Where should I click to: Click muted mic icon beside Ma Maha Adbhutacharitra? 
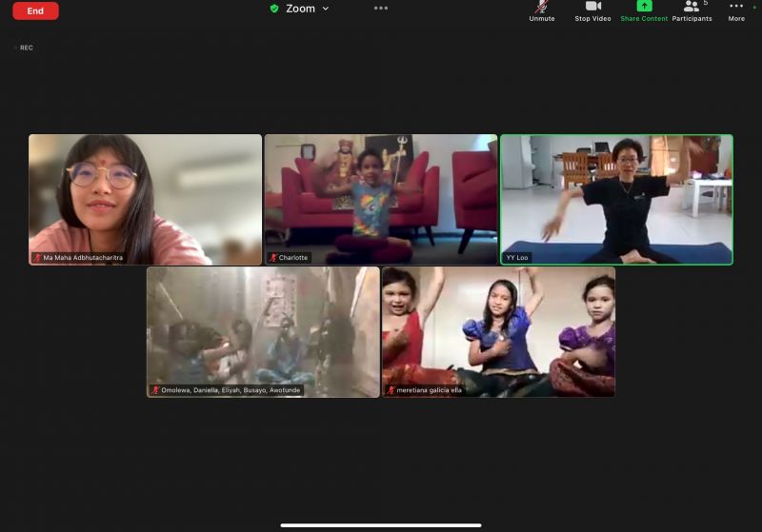click(x=37, y=258)
